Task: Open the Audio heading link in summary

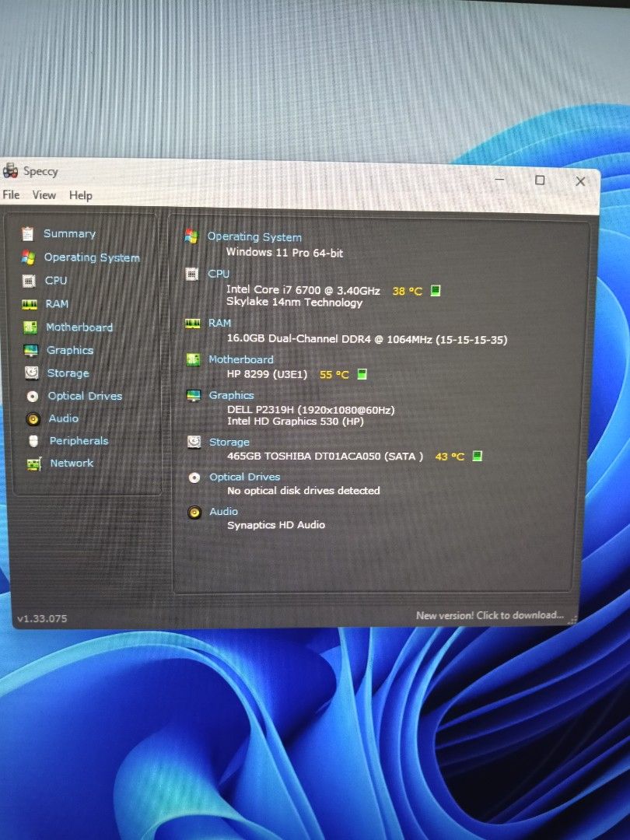Action: click(223, 512)
